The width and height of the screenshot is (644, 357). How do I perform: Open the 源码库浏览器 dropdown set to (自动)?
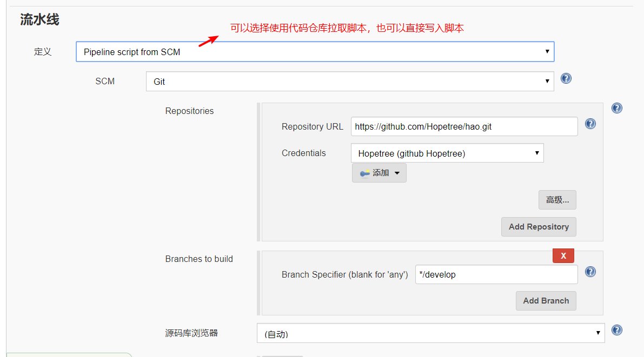pyautogui.click(x=431, y=333)
